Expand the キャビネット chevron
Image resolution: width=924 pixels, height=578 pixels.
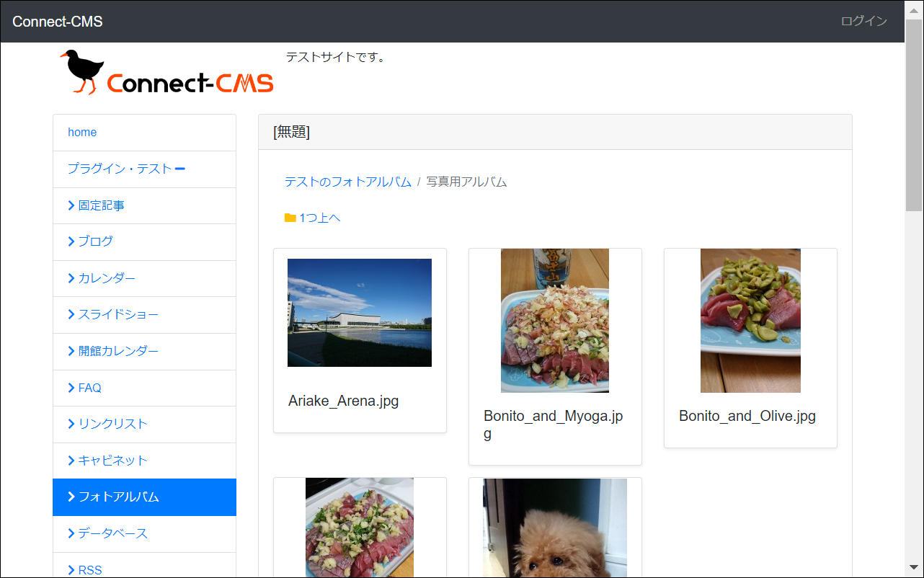[71, 461]
